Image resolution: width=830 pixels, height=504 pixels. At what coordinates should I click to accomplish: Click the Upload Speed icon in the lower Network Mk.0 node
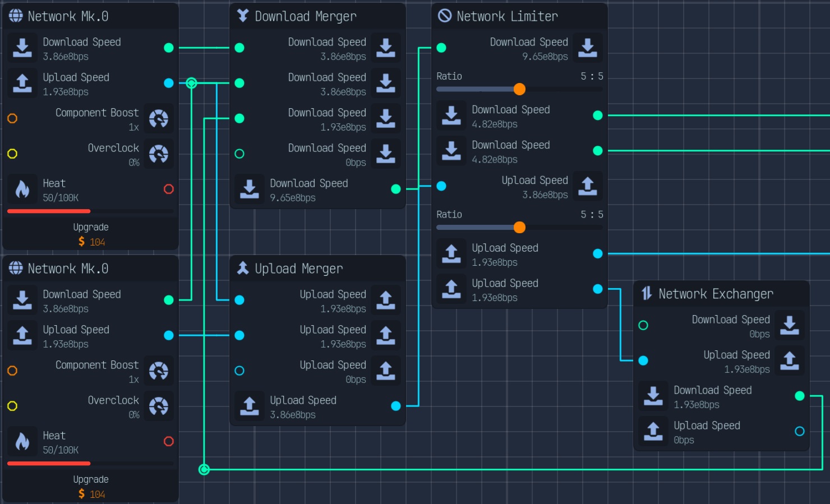[x=22, y=335]
